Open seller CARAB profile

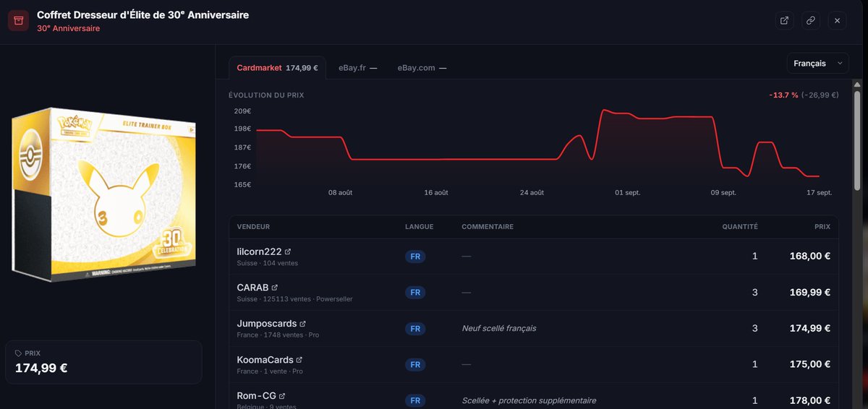coord(252,288)
